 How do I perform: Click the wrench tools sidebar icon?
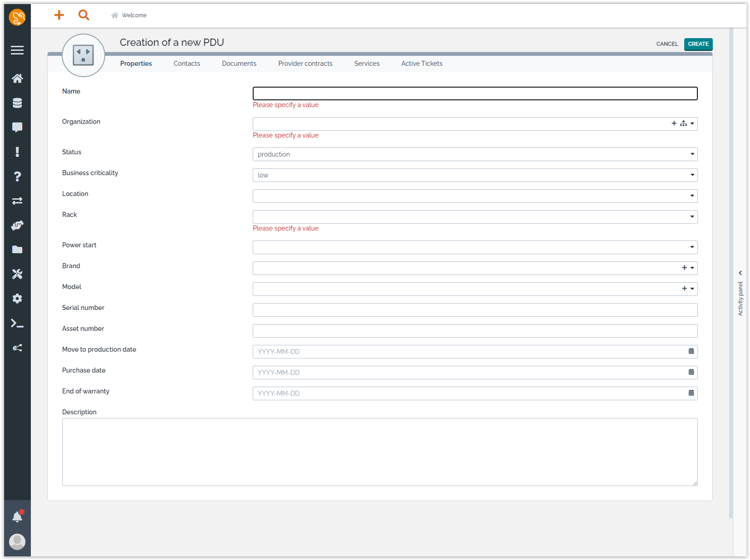17,274
